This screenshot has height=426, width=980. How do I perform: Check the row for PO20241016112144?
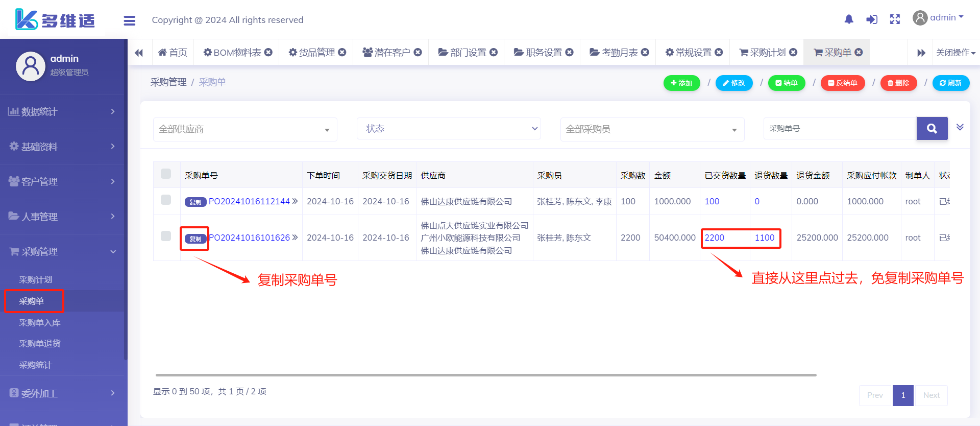point(166,200)
